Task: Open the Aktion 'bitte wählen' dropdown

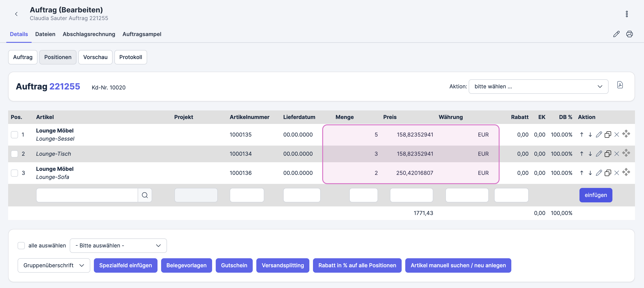Action: (538, 87)
